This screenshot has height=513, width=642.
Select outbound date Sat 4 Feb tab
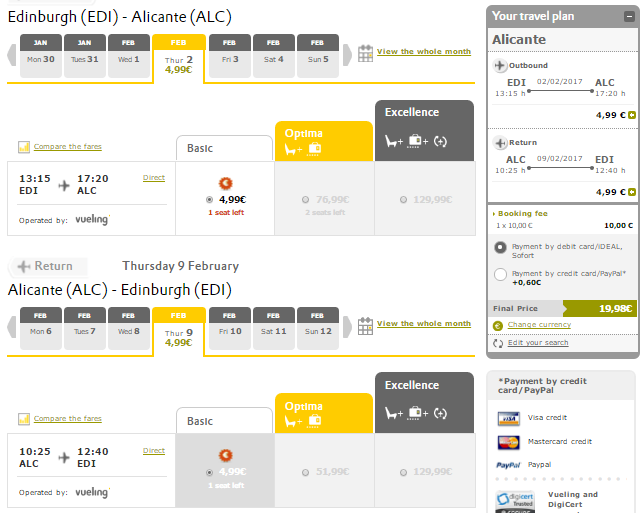pos(274,56)
